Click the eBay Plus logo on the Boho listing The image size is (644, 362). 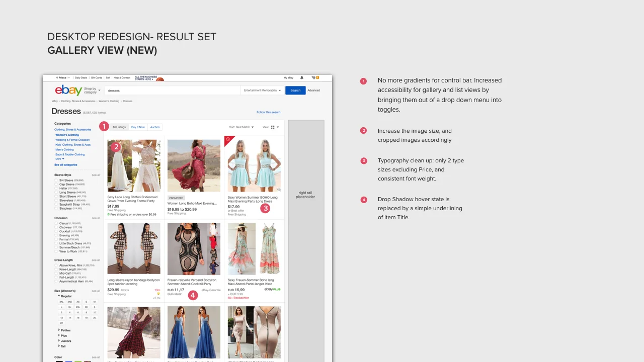272,290
